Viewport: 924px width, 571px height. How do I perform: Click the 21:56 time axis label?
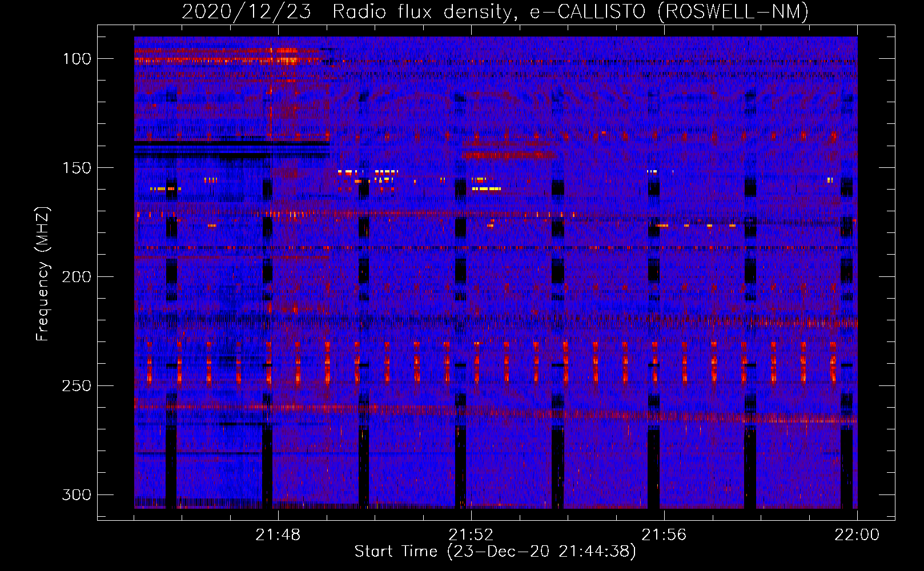(x=664, y=535)
